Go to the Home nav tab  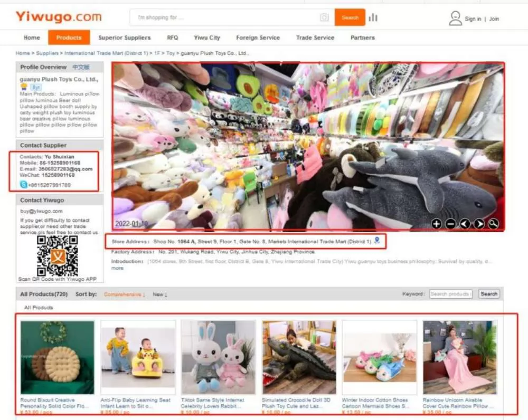(x=32, y=37)
